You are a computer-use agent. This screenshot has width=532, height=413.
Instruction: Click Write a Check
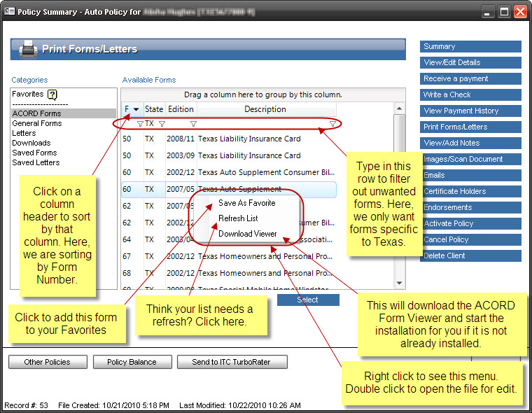(x=470, y=94)
